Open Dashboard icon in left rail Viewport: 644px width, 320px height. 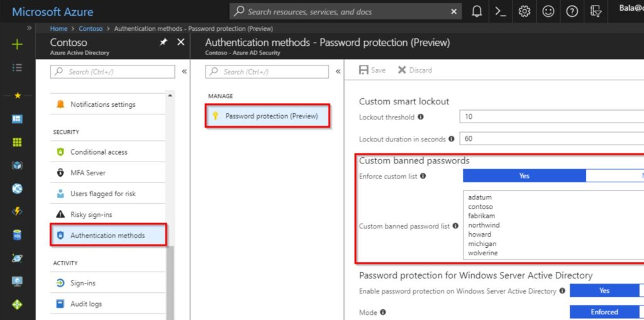tap(17, 119)
